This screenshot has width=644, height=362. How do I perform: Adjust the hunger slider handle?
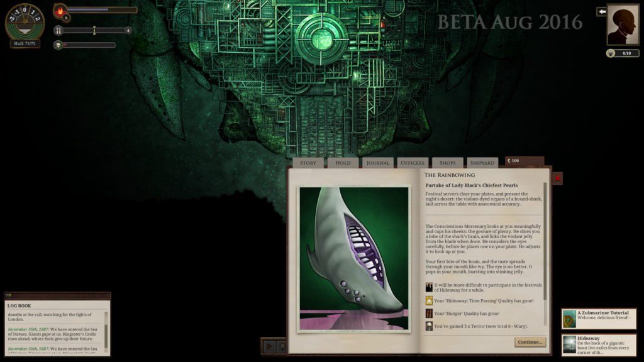tap(94, 30)
